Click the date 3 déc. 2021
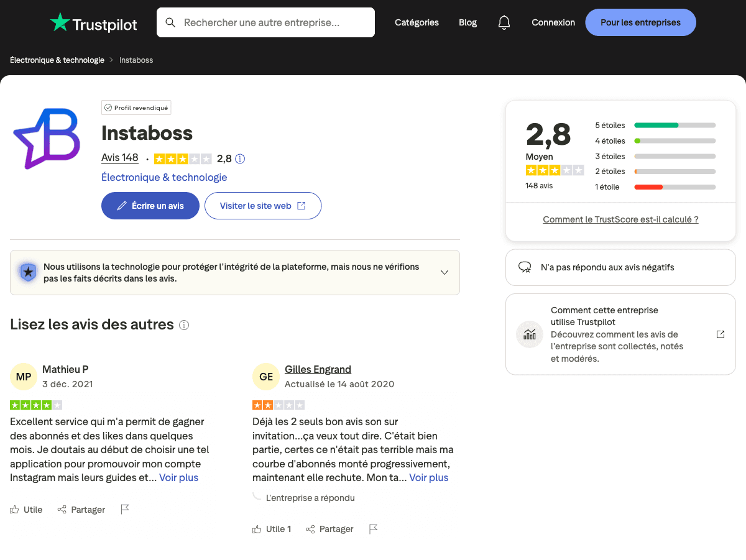The image size is (746, 560). pos(67,384)
